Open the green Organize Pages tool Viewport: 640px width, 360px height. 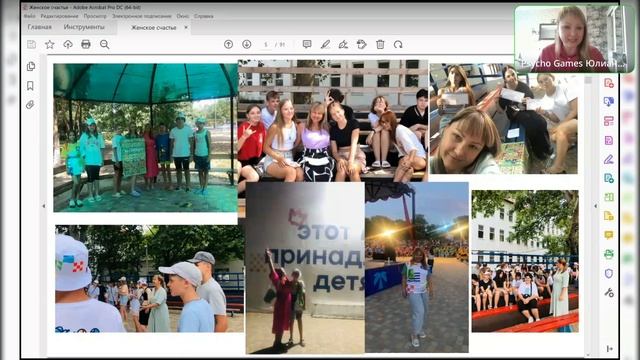(609, 197)
